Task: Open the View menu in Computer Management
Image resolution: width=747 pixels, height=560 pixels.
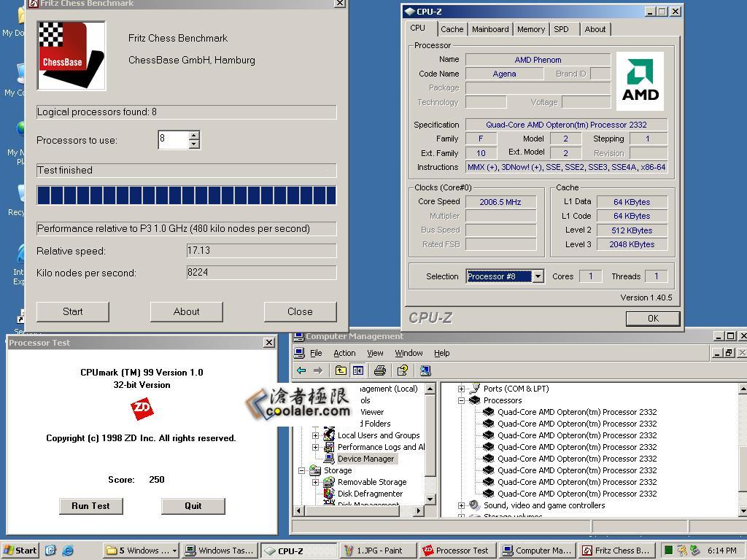Action: click(x=375, y=353)
